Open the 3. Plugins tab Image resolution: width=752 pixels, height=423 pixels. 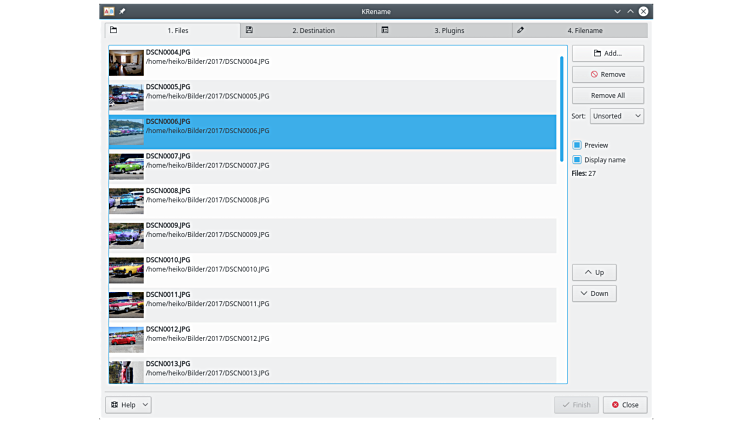[445, 31]
